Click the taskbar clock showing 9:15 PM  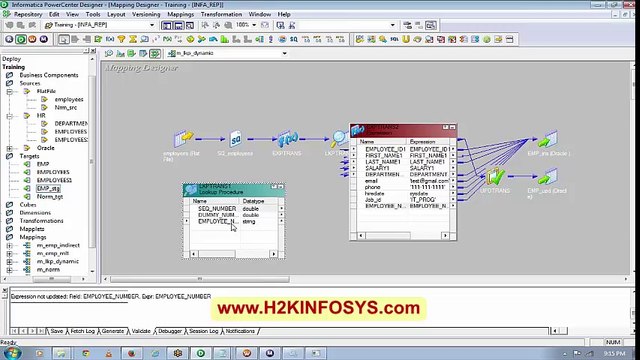point(614,353)
